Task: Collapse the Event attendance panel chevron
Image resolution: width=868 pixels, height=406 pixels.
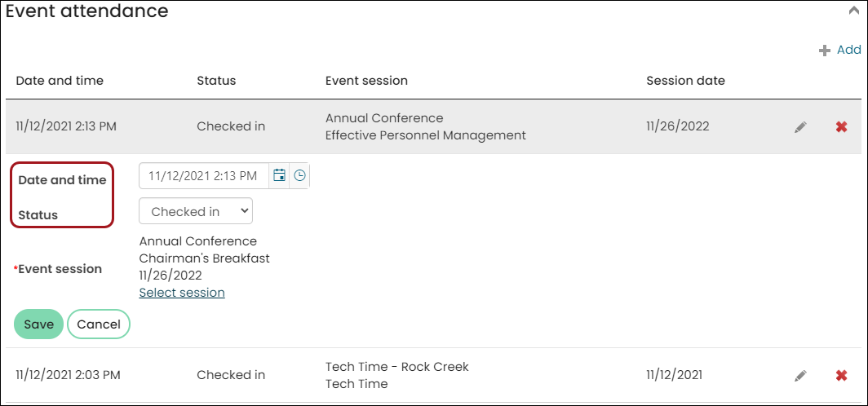Action: [853, 11]
